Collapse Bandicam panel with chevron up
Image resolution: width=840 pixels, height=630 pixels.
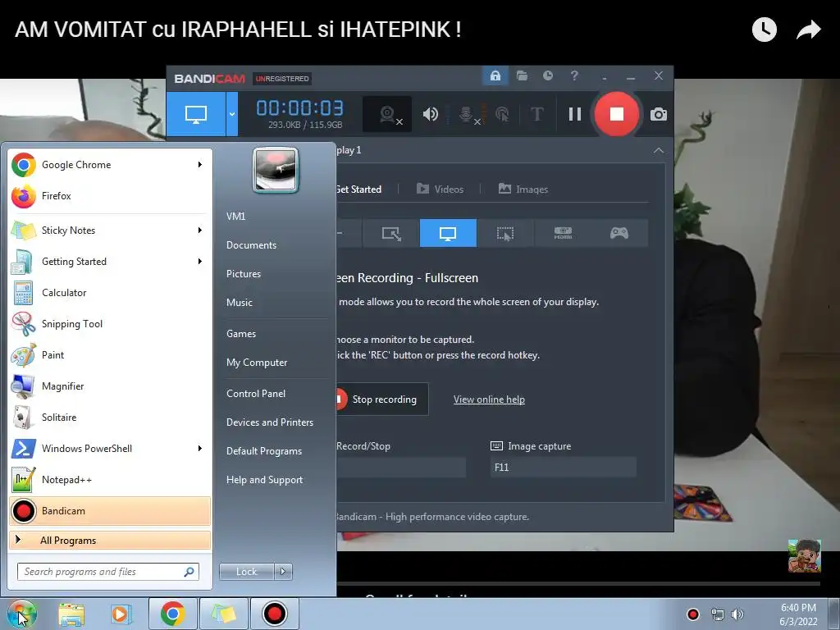[x=659, y=151]
